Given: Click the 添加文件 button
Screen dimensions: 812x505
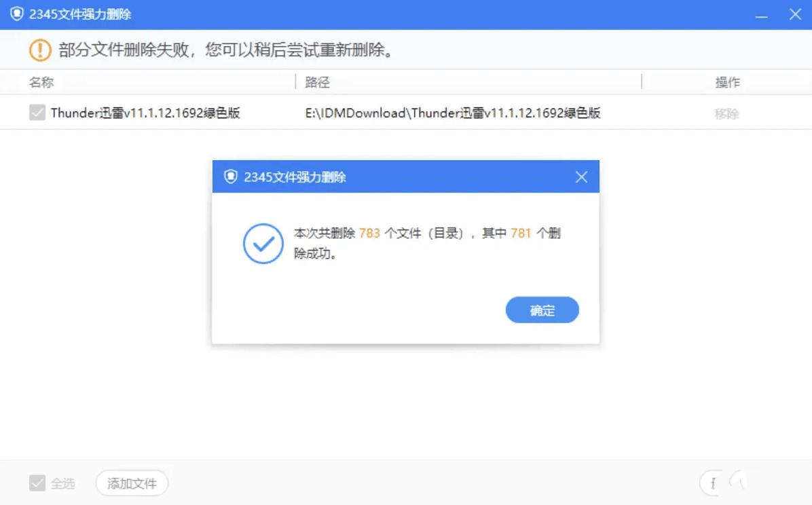Looking at the screenshot, I should tap(132, 483).
